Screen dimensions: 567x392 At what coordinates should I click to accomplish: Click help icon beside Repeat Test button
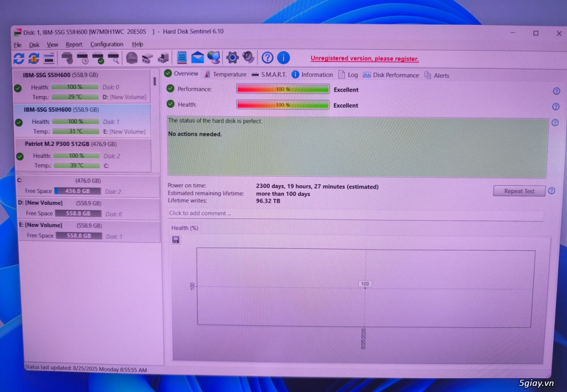pyautogui.click(x=551, y=191)
